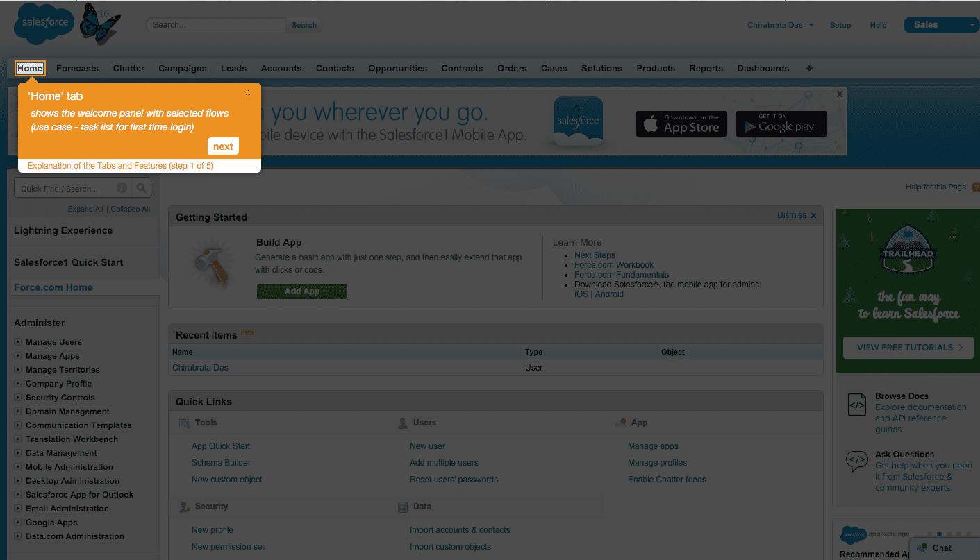
Task: Click the Browse Docs code icon
Action: pos(857,405)
